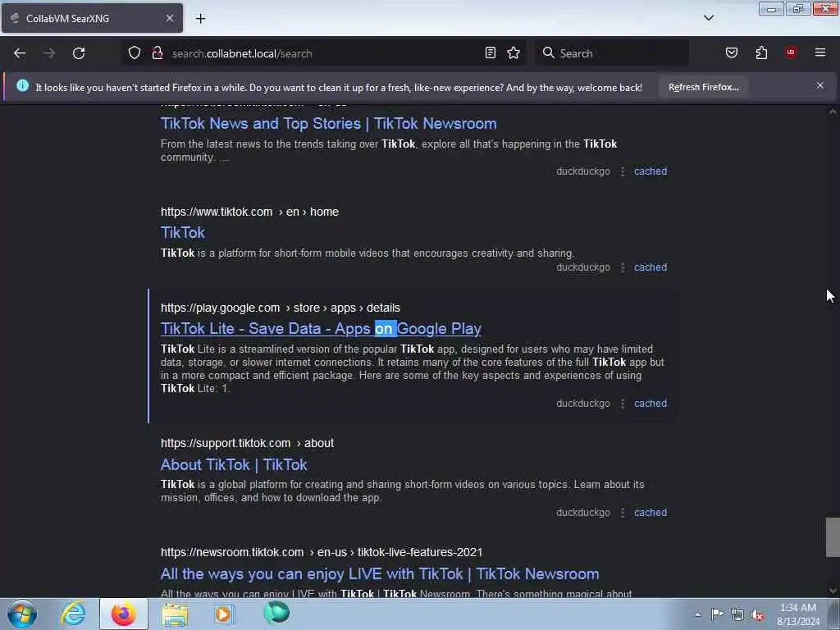The height and width of the screenshot is (630, 840).
Task: Click scrollbar up arrow
Action: (x=833, y=112)
